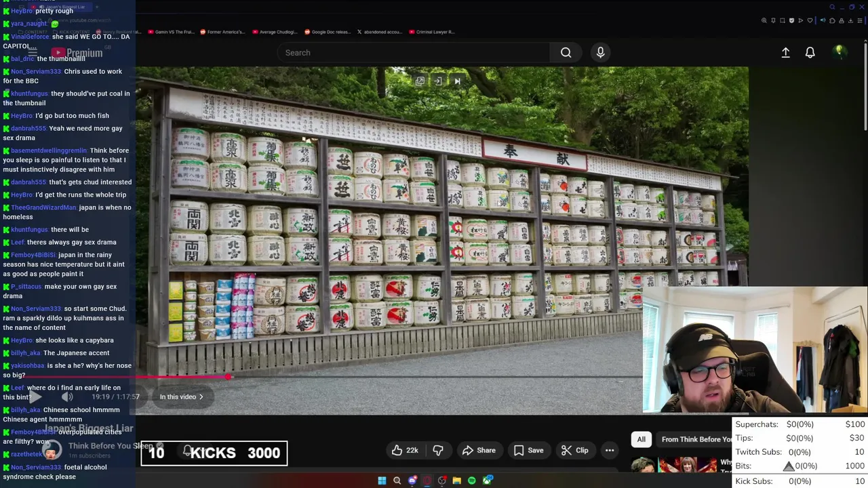The image size is (868, 488).
Task: Skip to next video in player top controls
Action: pos(457,81)
